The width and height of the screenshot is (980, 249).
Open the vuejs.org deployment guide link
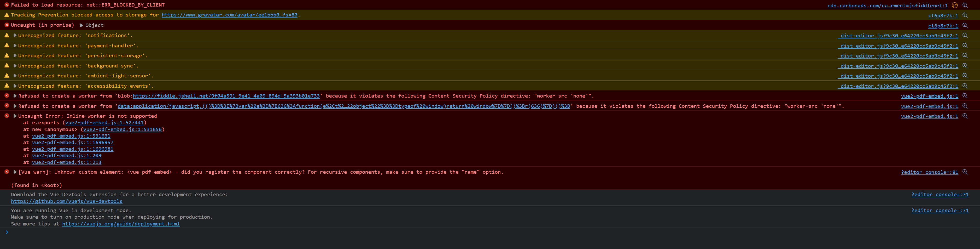click(121, 224)
